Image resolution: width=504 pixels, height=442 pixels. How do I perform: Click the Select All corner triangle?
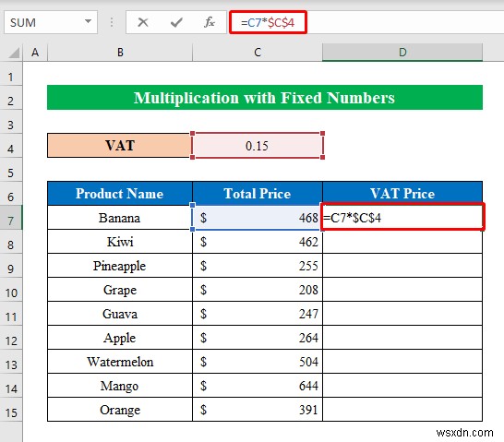(x=14, y=53)
